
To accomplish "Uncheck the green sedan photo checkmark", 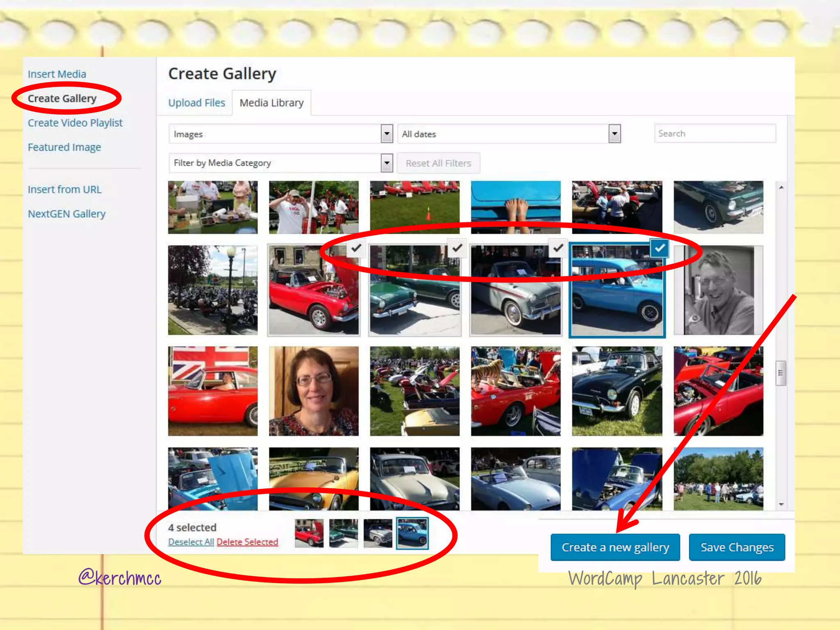I will coord(457,248).
